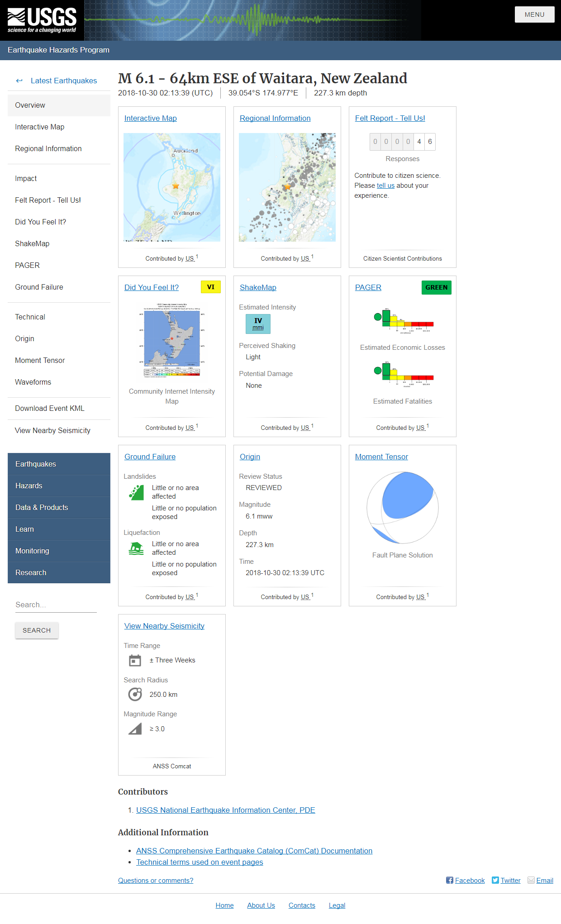Click the Facebook icon in footer
This screenshot has width=561, height=924.
coord(449,880)
